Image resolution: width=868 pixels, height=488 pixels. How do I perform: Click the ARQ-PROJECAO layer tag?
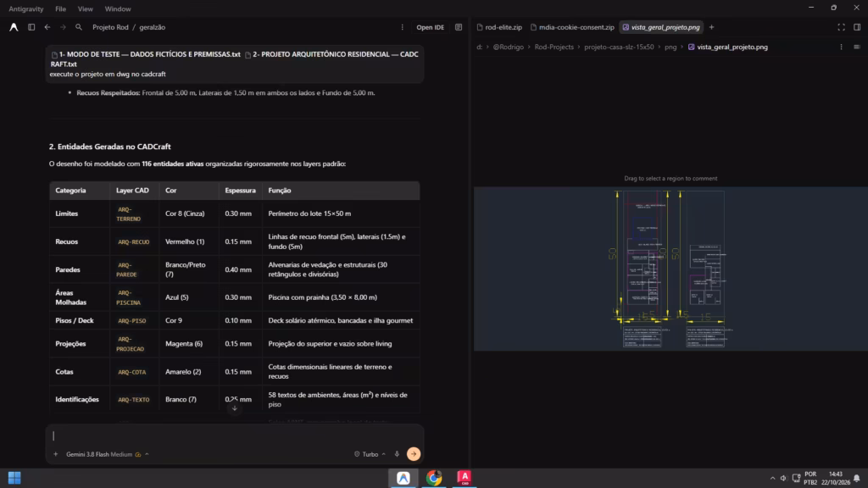coord(130,344)
